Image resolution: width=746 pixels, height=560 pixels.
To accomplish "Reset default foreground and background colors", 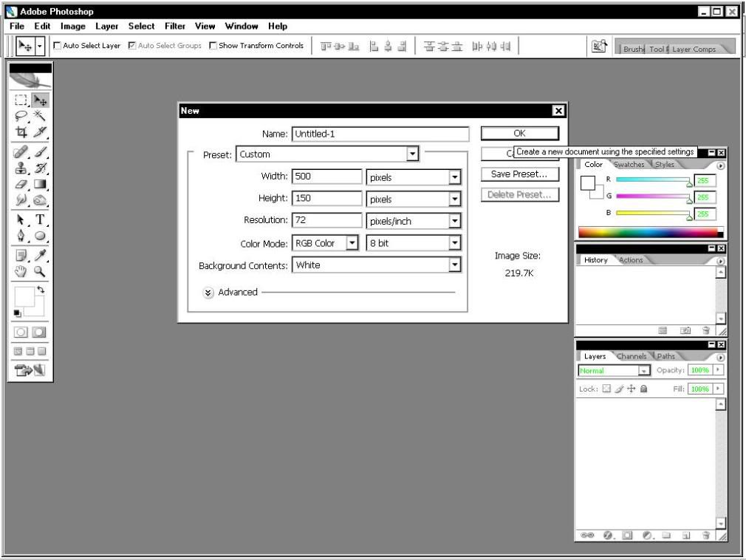I will point(17,313).
